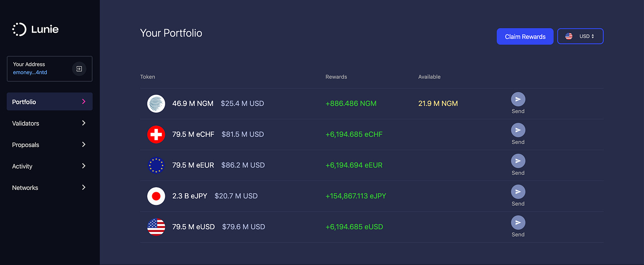This screenshot has height=265, width=644.
Task: Click the Your Address label
Action: pyautogui.click(x=29, y=64)
